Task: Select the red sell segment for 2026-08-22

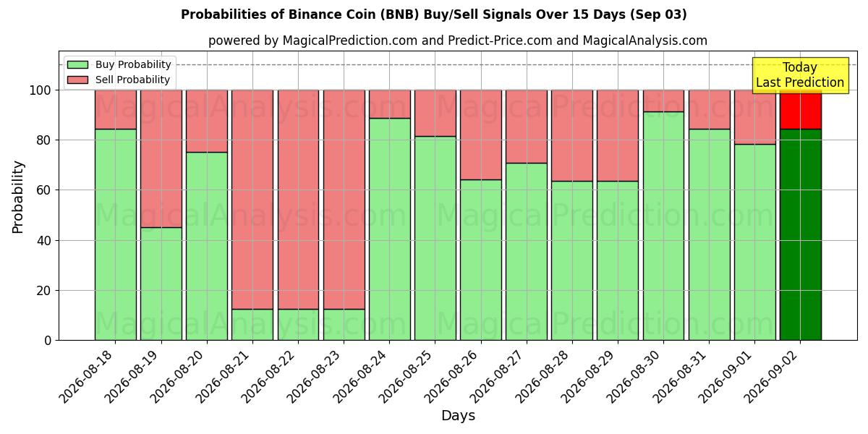Action: (x=298, y=199)
